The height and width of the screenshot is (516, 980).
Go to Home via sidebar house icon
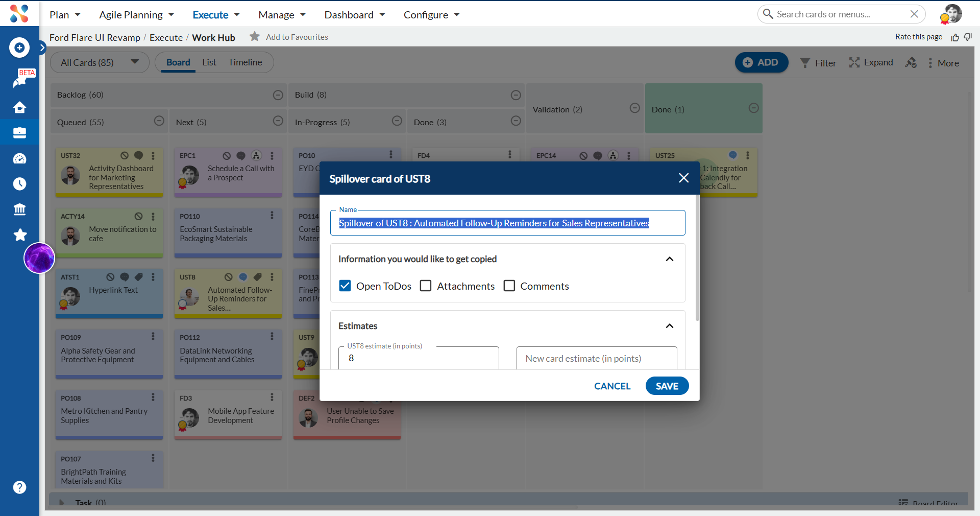click(19, 107)
